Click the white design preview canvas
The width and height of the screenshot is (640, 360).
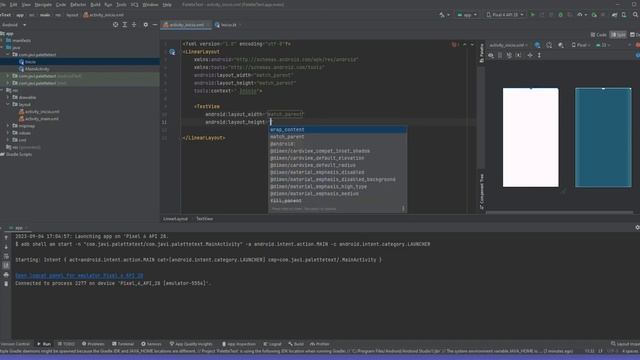pyautogui.click(x=531, y=138)
